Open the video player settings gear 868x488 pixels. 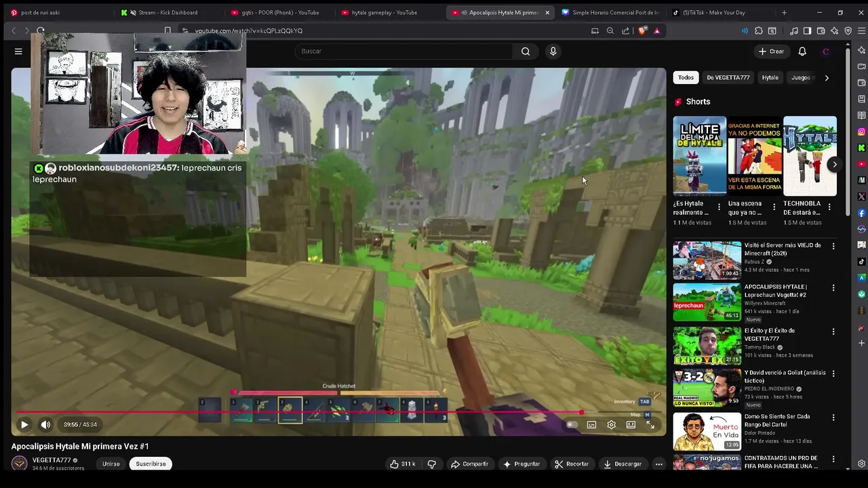coord(611,425)
